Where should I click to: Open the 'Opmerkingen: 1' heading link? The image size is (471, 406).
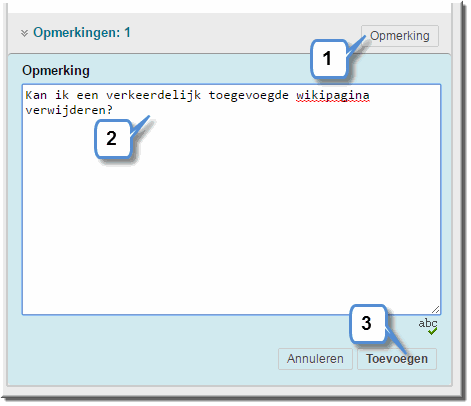pos(82,33)
